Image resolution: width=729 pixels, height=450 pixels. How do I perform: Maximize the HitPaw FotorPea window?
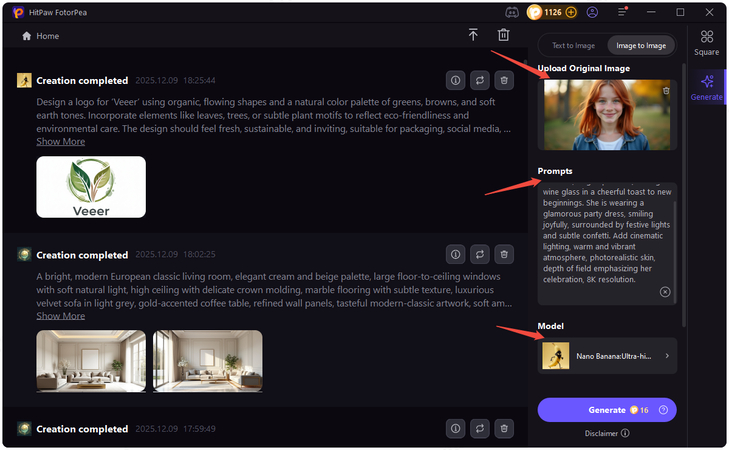tap(680, 12)
